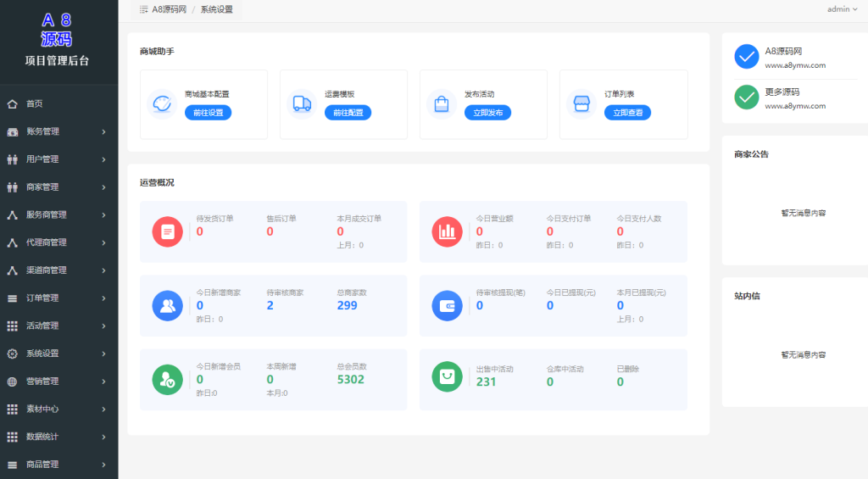Open the 首页 menu item
Viewport: 868px width, 479px height.
[x=58, y=103]
